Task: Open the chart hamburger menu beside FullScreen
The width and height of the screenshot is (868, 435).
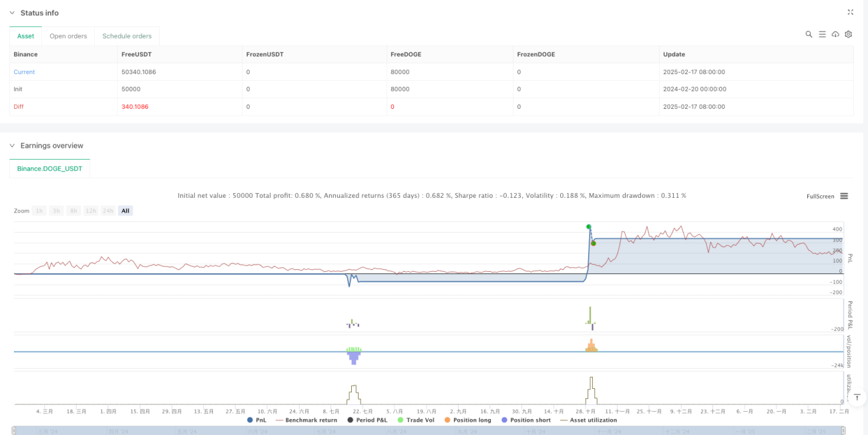Action: click(844, 196)
